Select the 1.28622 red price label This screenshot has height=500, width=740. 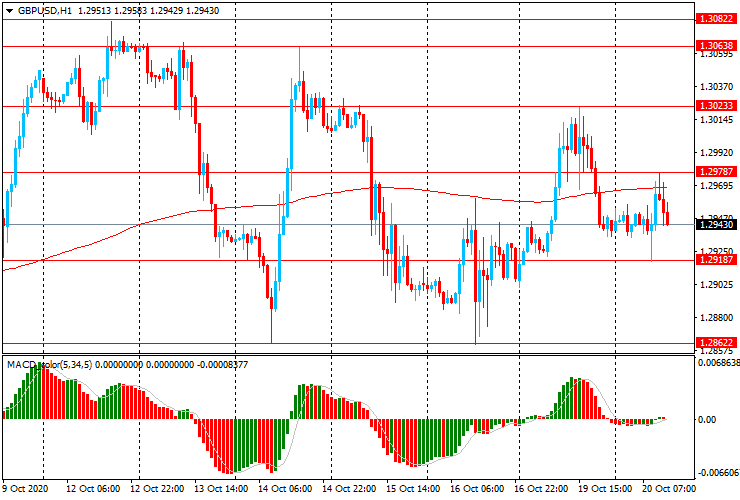tap(716, 343)
